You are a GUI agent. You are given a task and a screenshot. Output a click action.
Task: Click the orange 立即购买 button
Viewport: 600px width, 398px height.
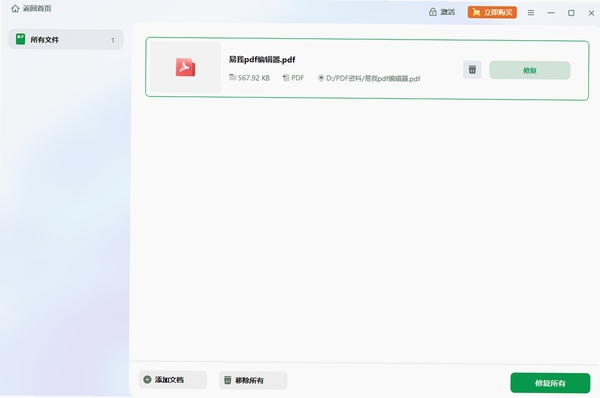492,12
